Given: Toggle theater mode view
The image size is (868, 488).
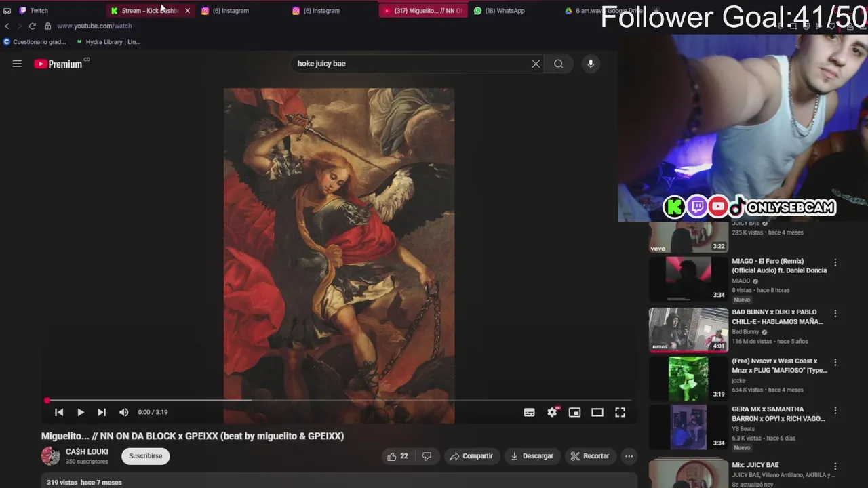Looking at the screenshot, I should (x=597, y=412).
